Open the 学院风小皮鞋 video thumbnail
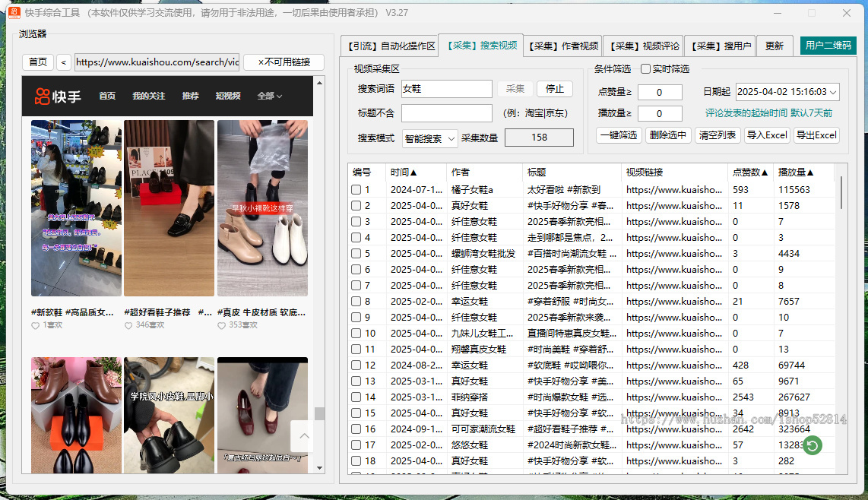Image resolution: width=868 pixels, height=500 pixels. [169, 416]
